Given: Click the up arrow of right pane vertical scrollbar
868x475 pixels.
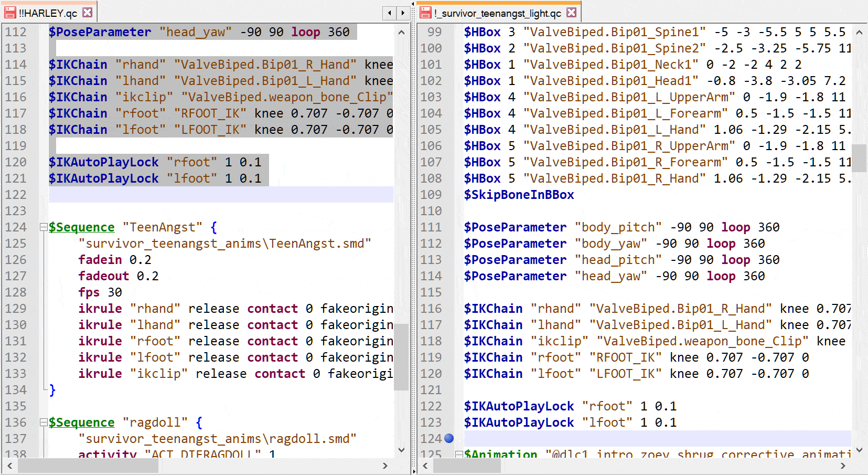Looking at the screenshot, I should 859,32.
